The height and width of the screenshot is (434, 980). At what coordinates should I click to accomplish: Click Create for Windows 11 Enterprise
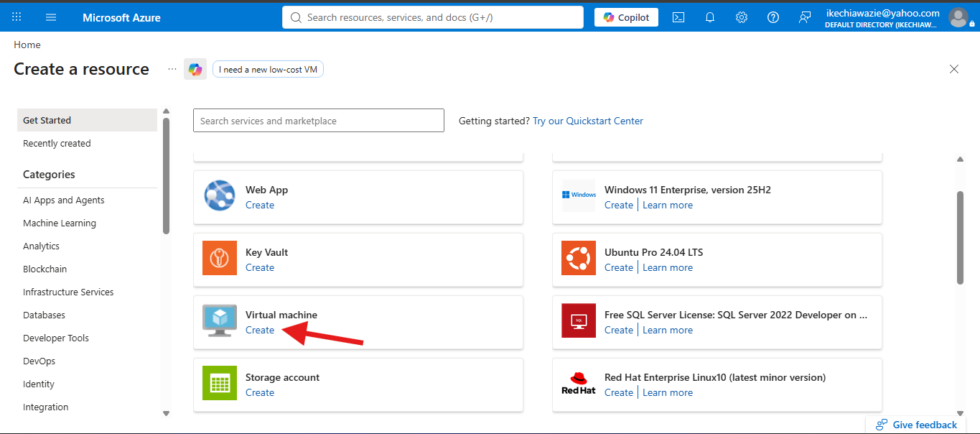coord(619,205)
